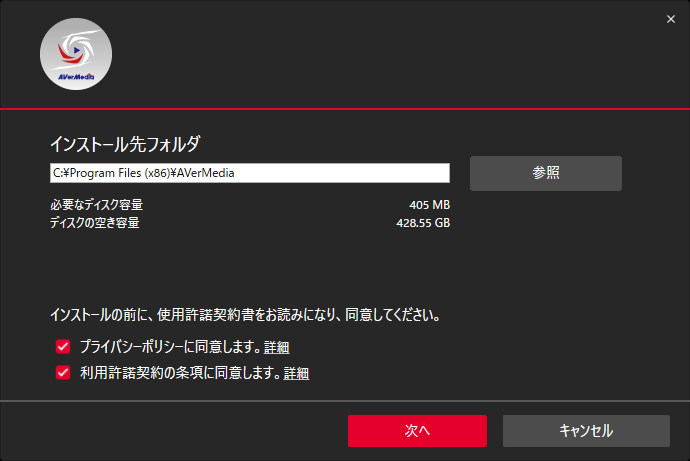The image size is (690, 461).
Task: Uncheck the プライバシーポリシー agreement checkbox
Action: click(x=63, y=347)
